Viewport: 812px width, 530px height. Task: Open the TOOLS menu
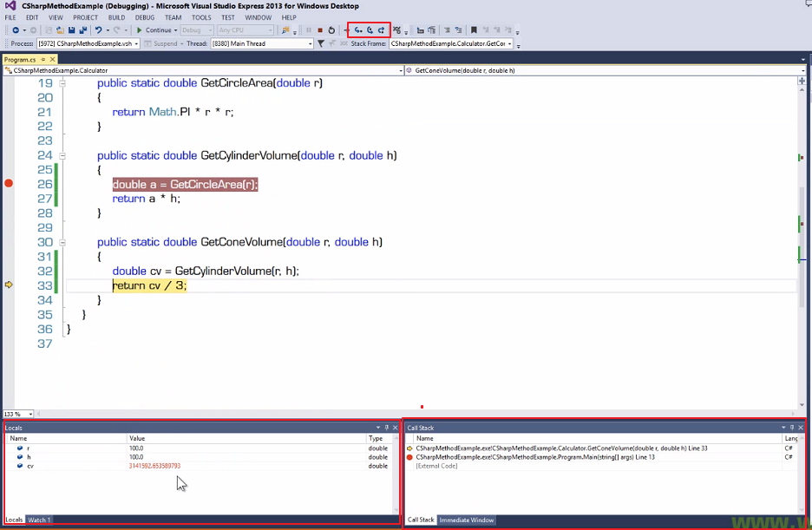click(201, 17)
